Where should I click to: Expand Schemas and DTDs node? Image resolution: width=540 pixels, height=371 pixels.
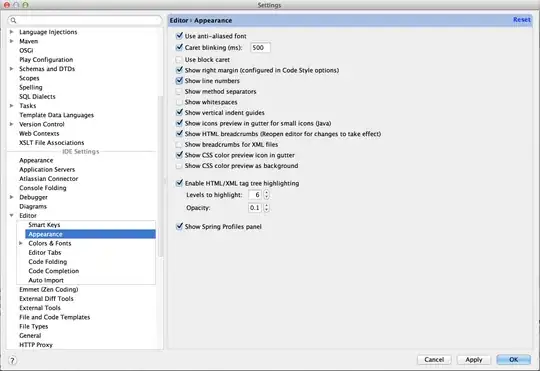tap(11, 69)
